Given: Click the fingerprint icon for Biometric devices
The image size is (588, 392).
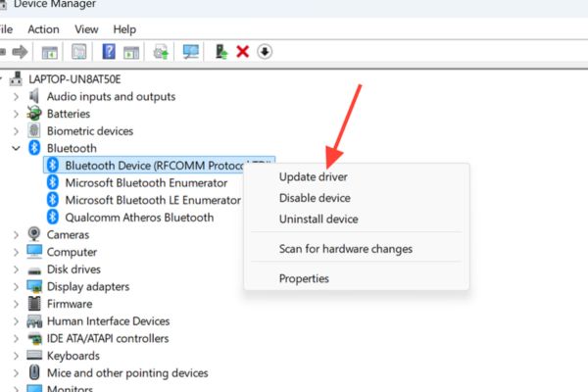Looking at the screenshot, I should 34,131.
